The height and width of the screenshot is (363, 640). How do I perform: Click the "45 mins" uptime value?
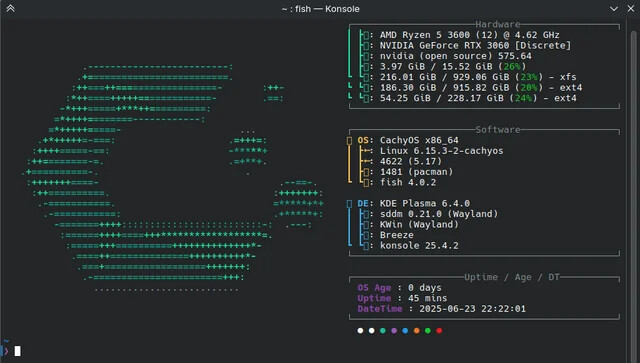427,298
